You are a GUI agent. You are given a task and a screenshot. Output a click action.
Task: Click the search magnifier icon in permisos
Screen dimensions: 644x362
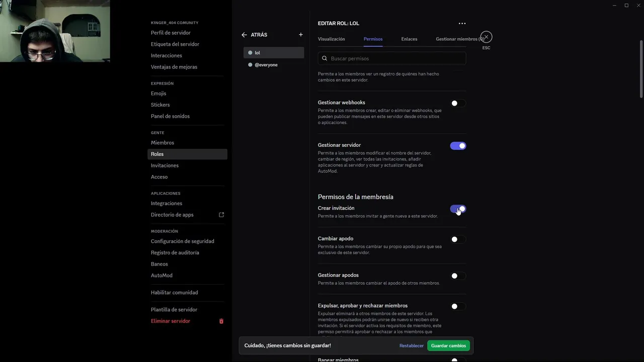point(325,59)
